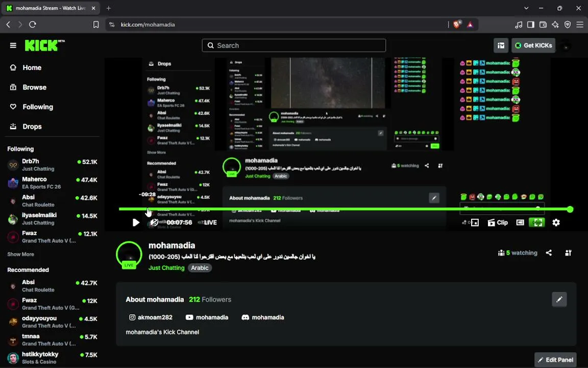The image size is (588, 368).
Task: Open the creator dashboard icon
Action: pos(501,45)
